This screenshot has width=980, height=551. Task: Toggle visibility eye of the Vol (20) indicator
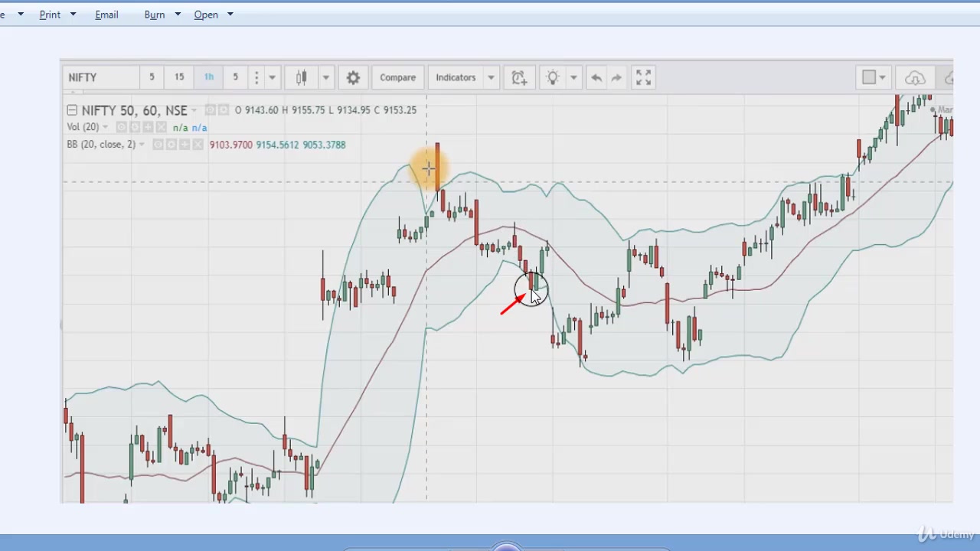click(x=122, y=127)
